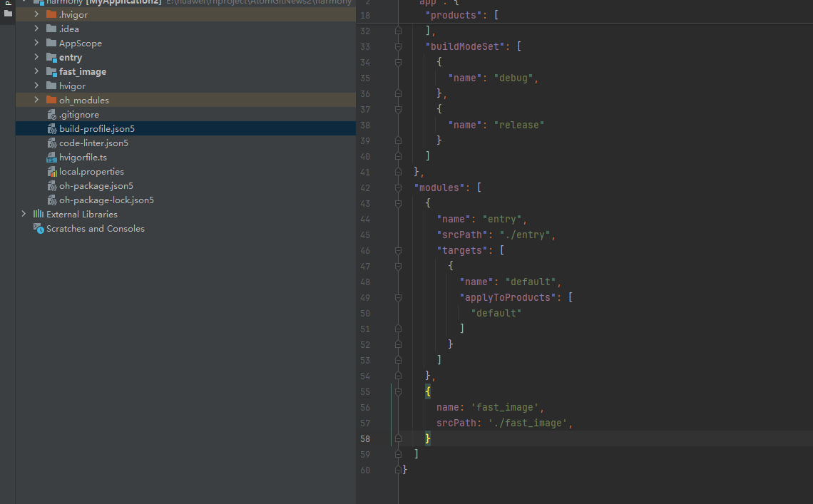The height and width of the screenshot is (504, 813).
Task: Fold the entry module object at line 43
Action: pyautogui.click(x=398, y=204)
